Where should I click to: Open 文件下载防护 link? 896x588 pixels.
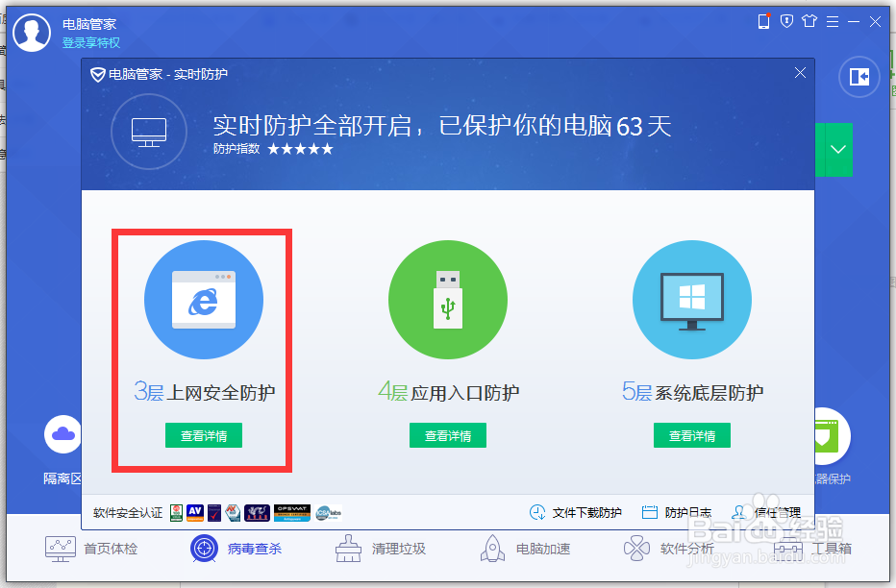[586, 513]
